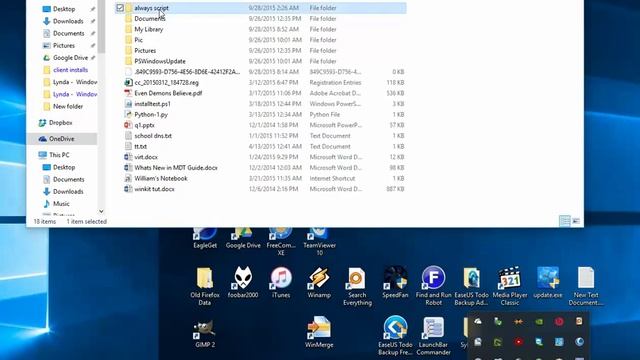Viewport: 640px width, 360px height.
Task: Click the Internet Shortcut type cell
Action: pos(332,178)
